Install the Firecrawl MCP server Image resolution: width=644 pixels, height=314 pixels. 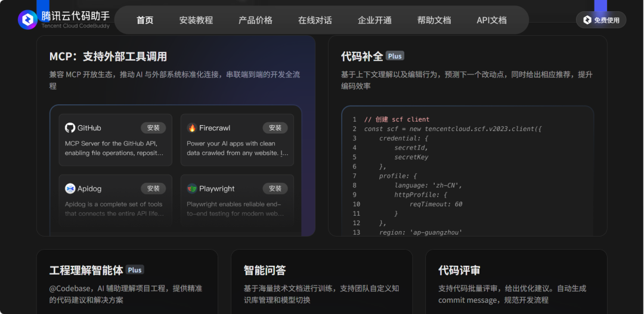click(275, 128)
